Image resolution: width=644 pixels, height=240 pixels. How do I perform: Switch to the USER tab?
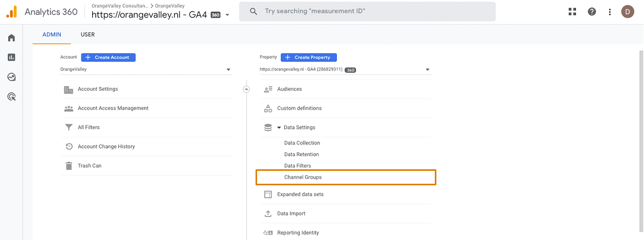point(88,35)
